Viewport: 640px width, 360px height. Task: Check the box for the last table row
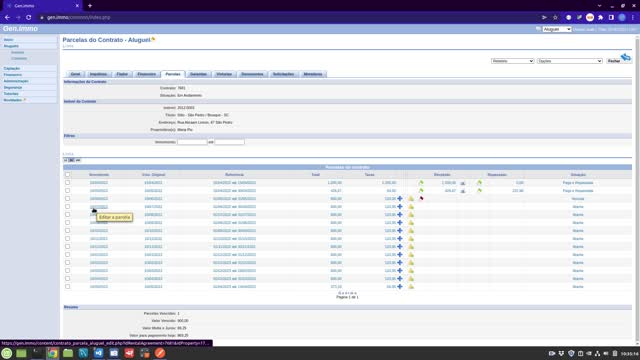67,287
